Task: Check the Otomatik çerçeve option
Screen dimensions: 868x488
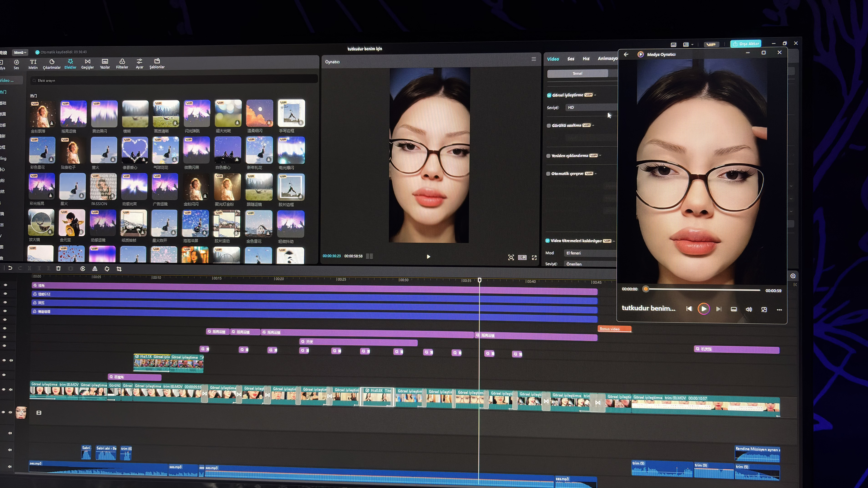Action: [548, 174]
